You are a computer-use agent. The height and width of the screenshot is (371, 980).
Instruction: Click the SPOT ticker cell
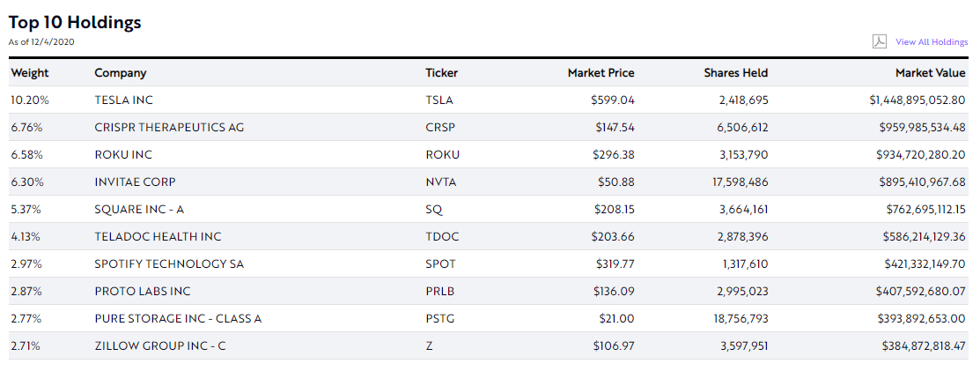(440, 264)
